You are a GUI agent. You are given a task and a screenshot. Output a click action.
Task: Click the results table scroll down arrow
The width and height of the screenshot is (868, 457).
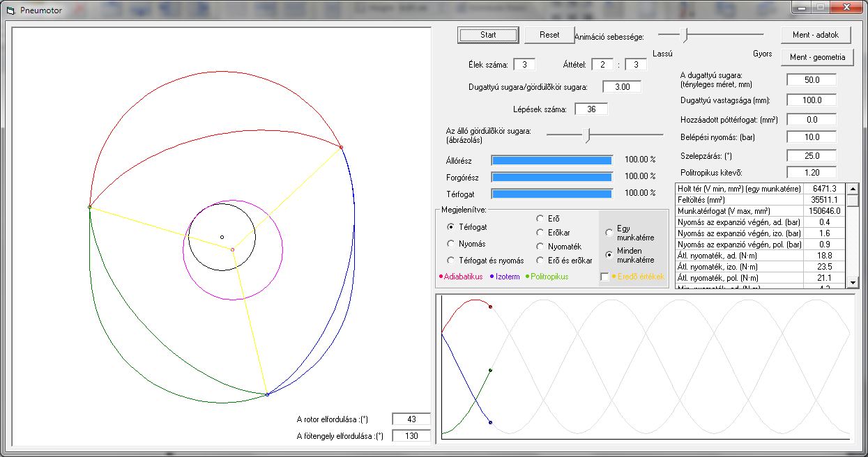pos(851,282)
